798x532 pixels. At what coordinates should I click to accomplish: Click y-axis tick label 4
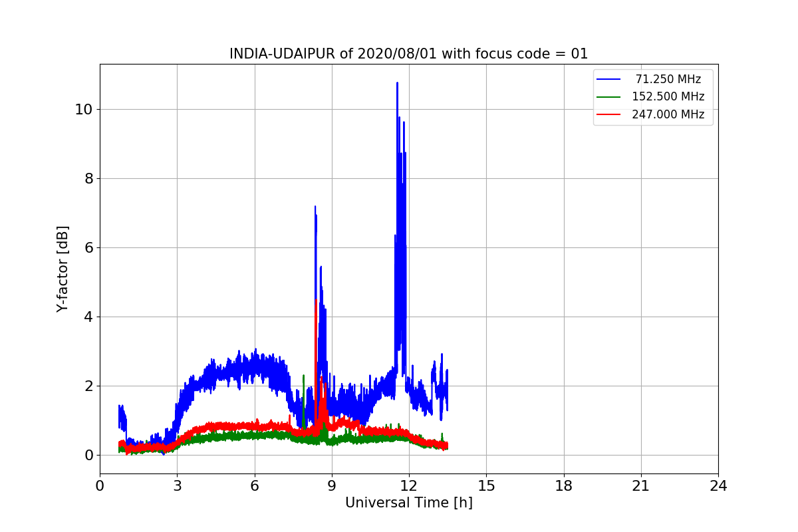pyautogui.click(x=88, y=317)
